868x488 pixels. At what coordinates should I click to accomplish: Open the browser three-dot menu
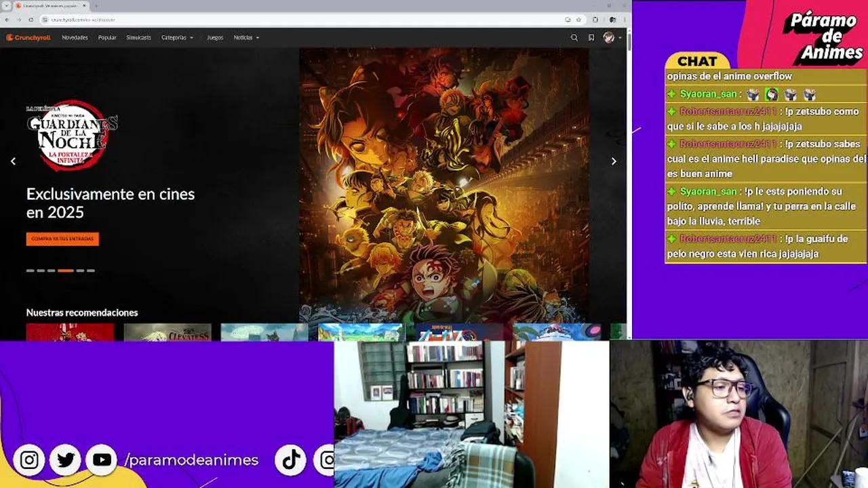pyautogui.click(x=625, y=20)
